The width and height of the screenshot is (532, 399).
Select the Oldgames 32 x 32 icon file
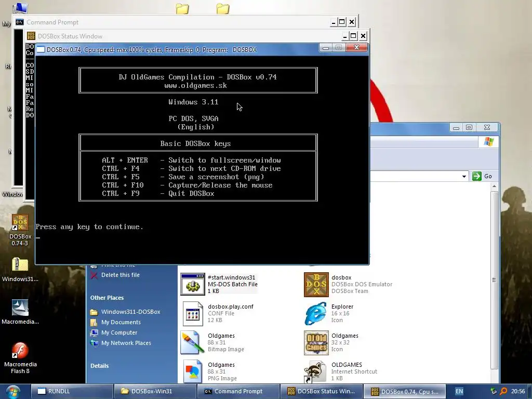[x=316, y=343]
